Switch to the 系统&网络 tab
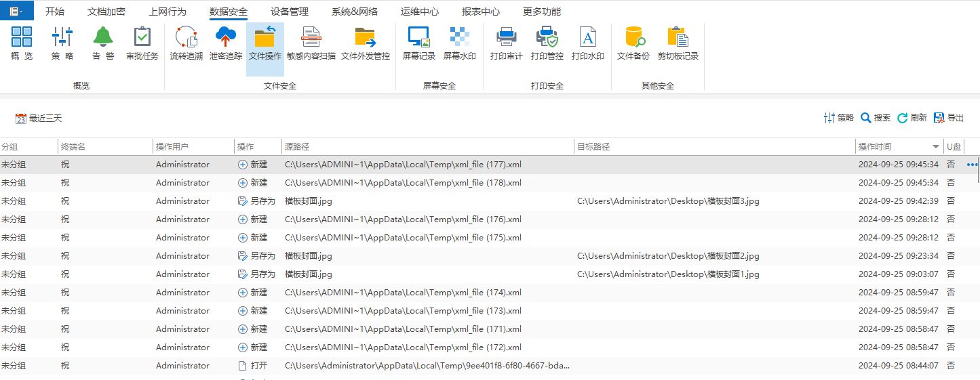This screenshot has width=980, height=380. point(355,12)
